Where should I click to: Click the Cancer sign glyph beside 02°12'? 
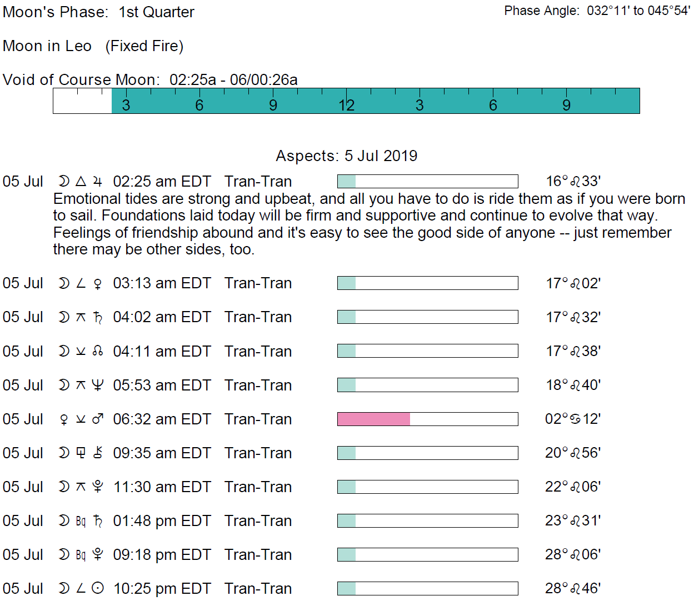coord(576,419)
